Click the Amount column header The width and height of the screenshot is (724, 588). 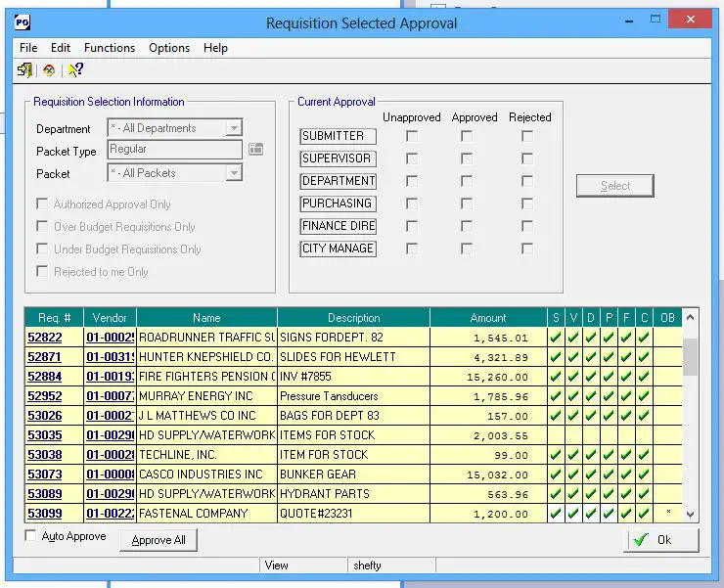coord(488,318)
